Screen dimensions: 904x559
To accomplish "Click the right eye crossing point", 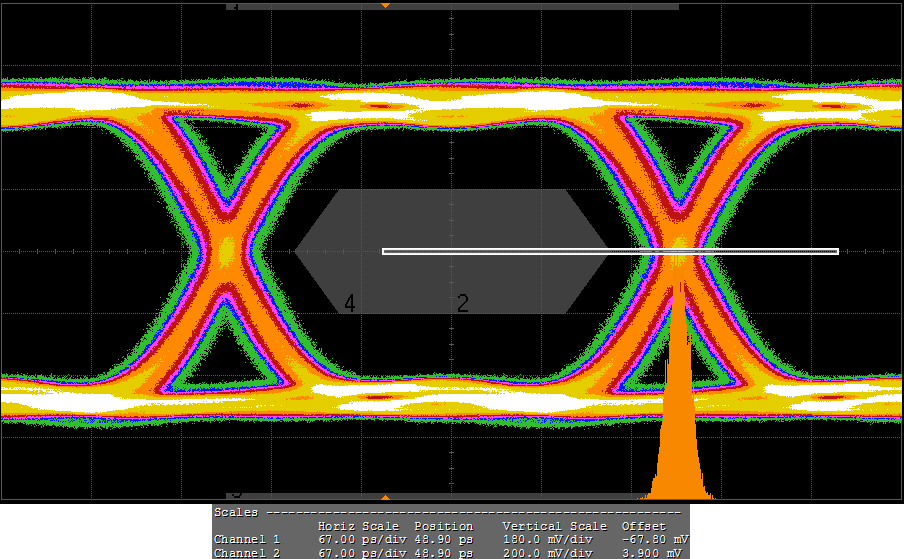I will tap(679, 243).
